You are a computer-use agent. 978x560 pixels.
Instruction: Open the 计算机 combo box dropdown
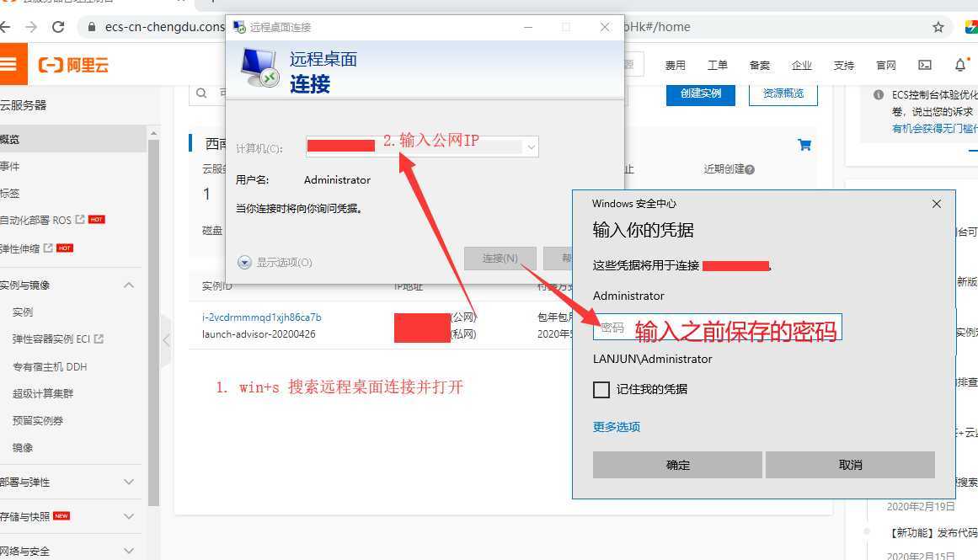(531, 148)
